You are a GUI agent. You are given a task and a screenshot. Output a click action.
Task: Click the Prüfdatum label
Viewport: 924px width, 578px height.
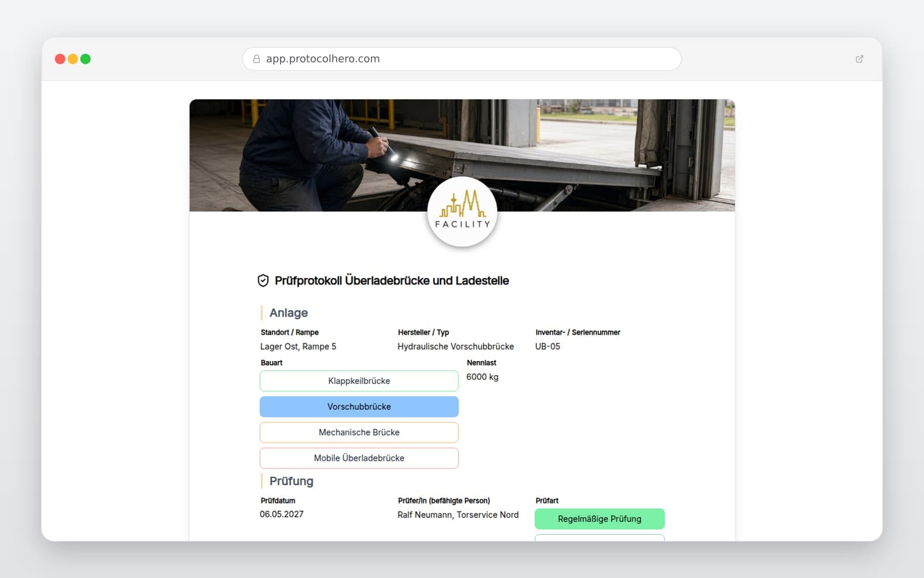[278, 501]
